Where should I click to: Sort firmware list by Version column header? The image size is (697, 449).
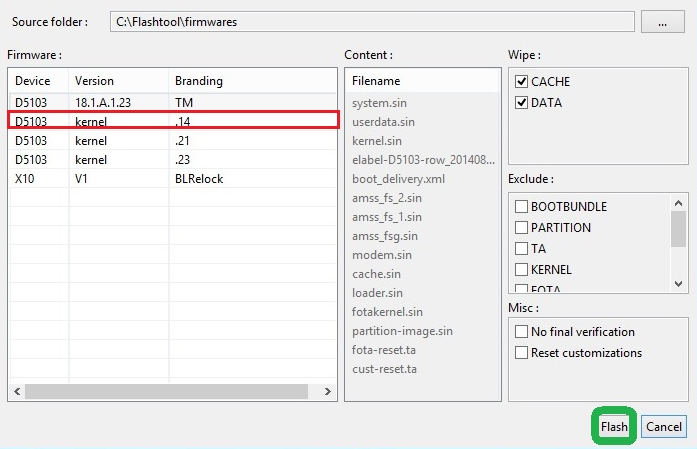coord(118,81)
